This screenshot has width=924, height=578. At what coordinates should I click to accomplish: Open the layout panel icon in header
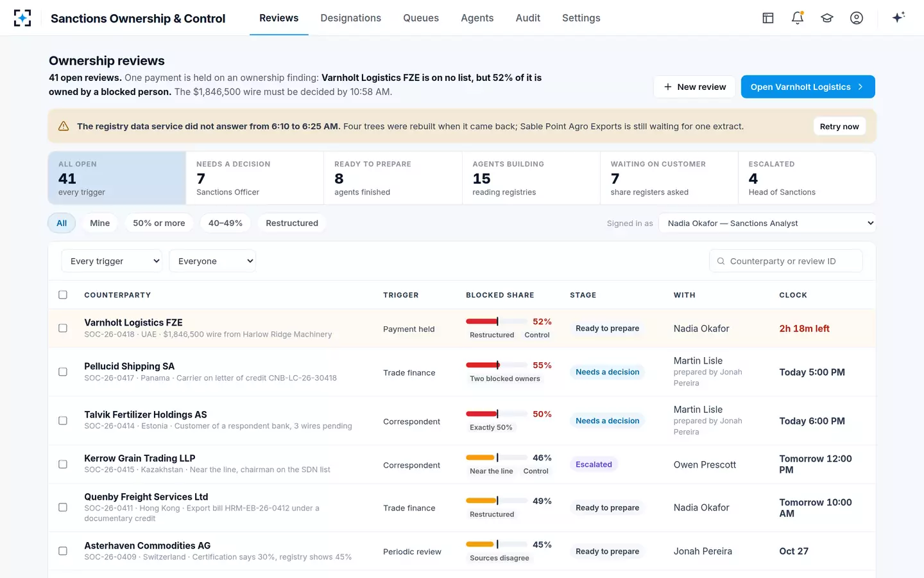768,18
